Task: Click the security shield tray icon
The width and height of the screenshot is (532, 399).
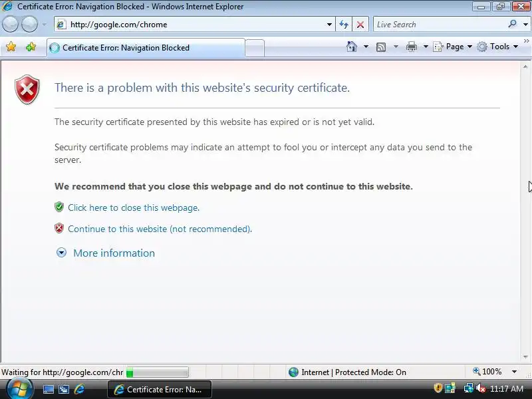Action: coord(438,388)
